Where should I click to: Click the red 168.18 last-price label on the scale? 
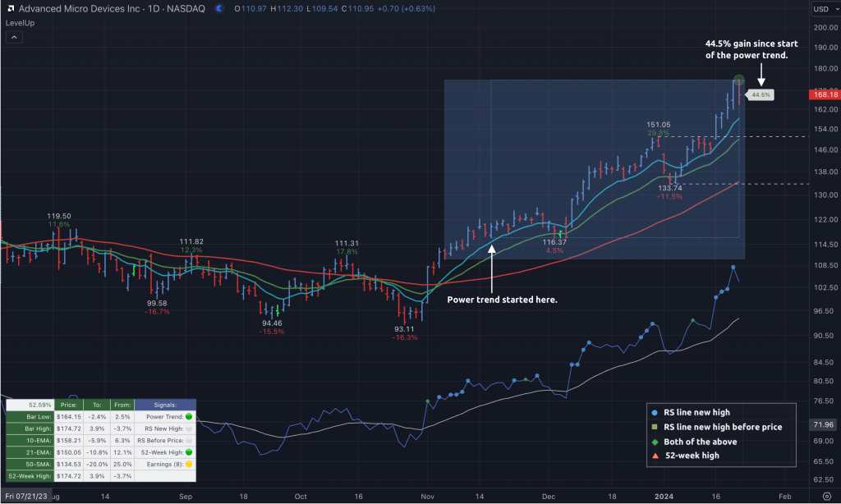click(x=825, y=94)
